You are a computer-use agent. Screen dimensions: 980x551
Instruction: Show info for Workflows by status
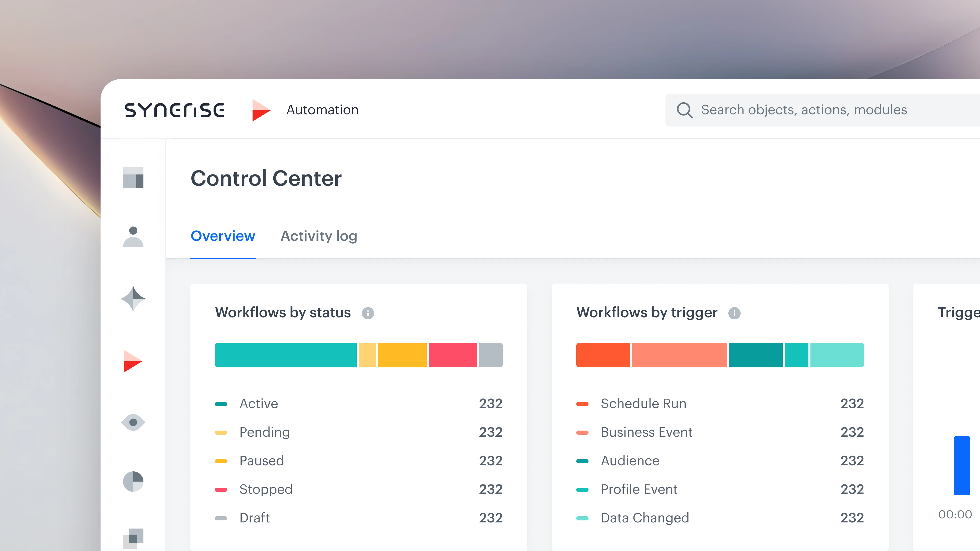(x=368, y=313)
